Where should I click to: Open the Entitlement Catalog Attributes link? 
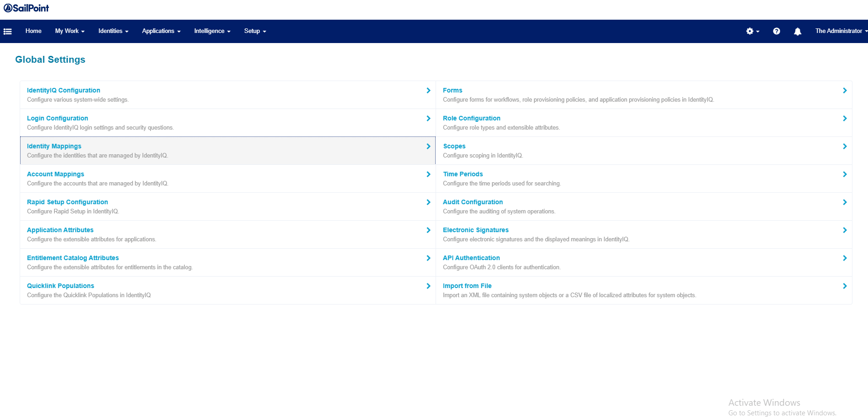[x=73, y=258]
